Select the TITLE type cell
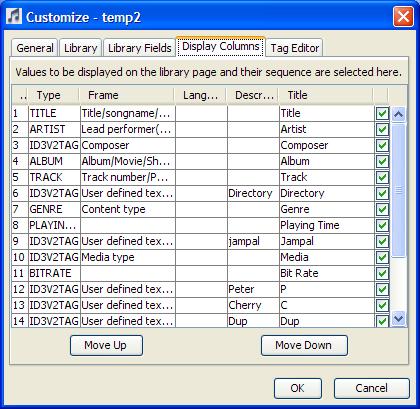The image size is (420, 409). (x=54, y=113)
